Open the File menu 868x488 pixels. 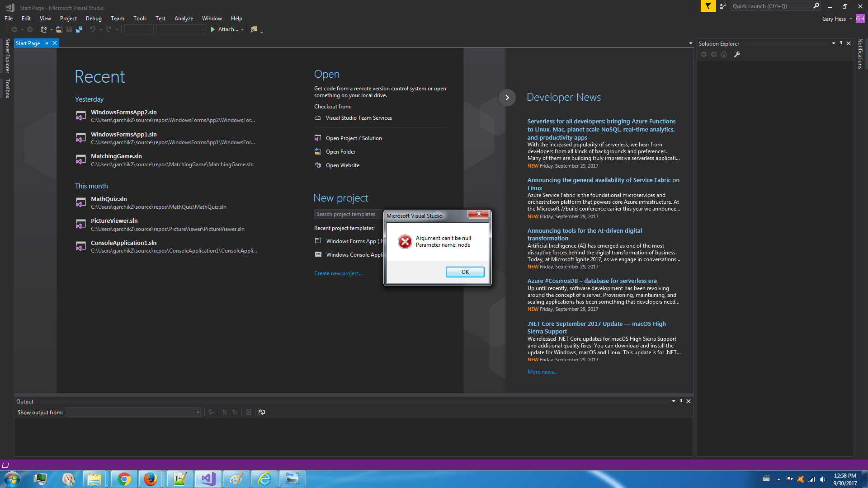tap(9, 19)
